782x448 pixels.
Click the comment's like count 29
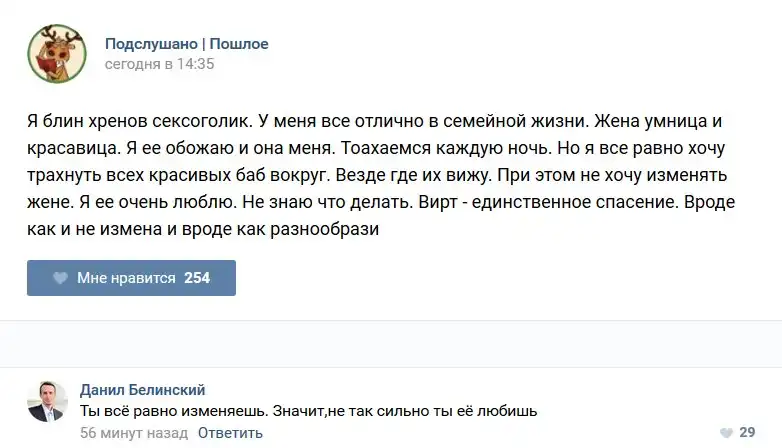tap(746, 432)
